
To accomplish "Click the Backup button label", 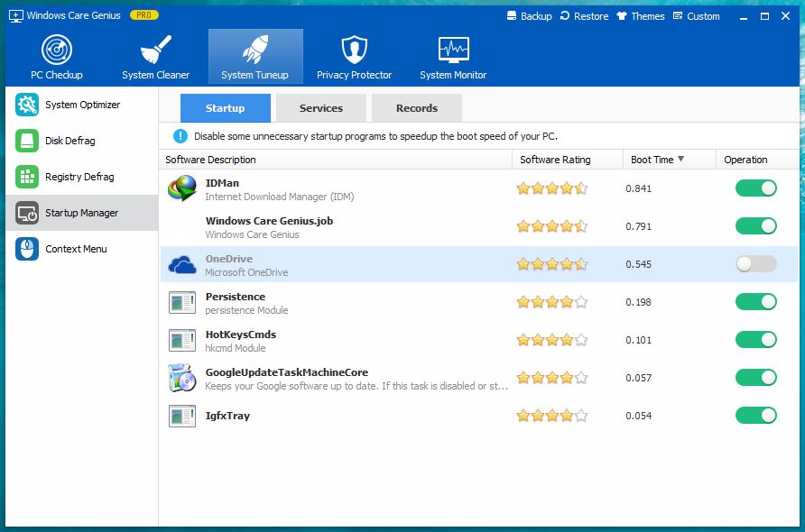I will coord(536,16).
